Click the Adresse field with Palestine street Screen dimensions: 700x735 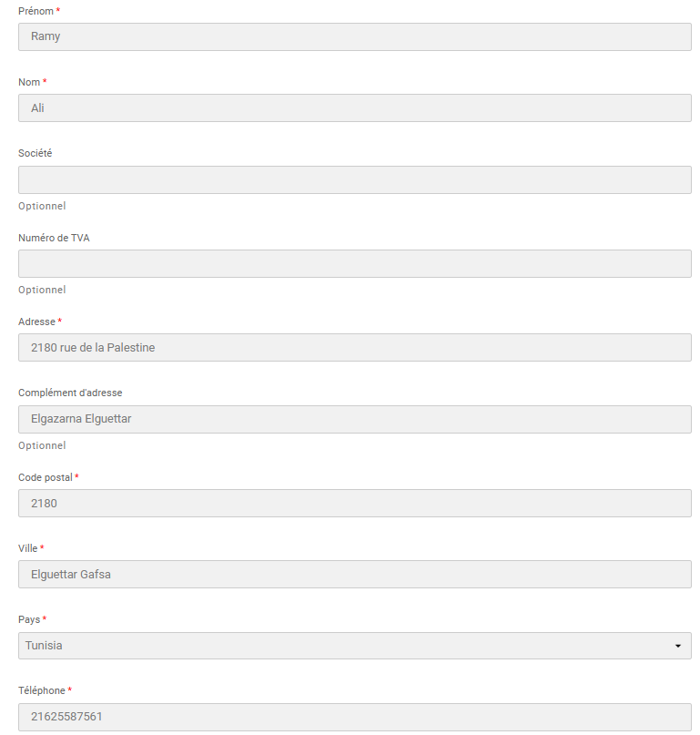click(x=354, y=347)
